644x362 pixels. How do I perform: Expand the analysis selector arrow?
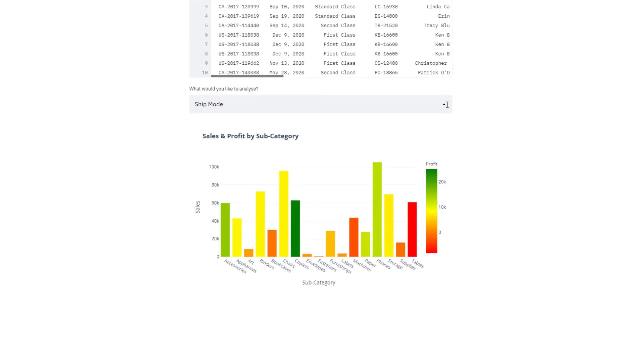[444, 104]
